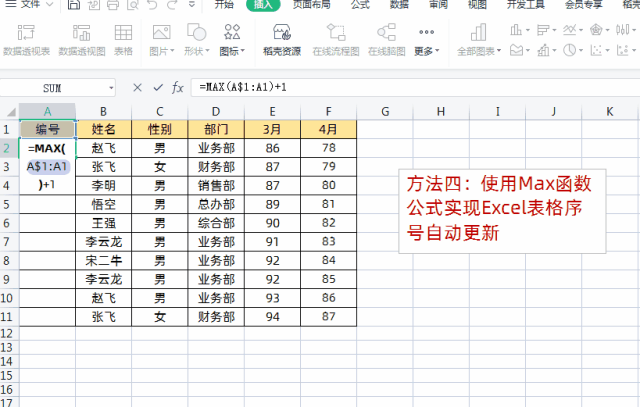
Task: Click inside the formula bar input
Action: pyautogui.click(x=400, y=88)
